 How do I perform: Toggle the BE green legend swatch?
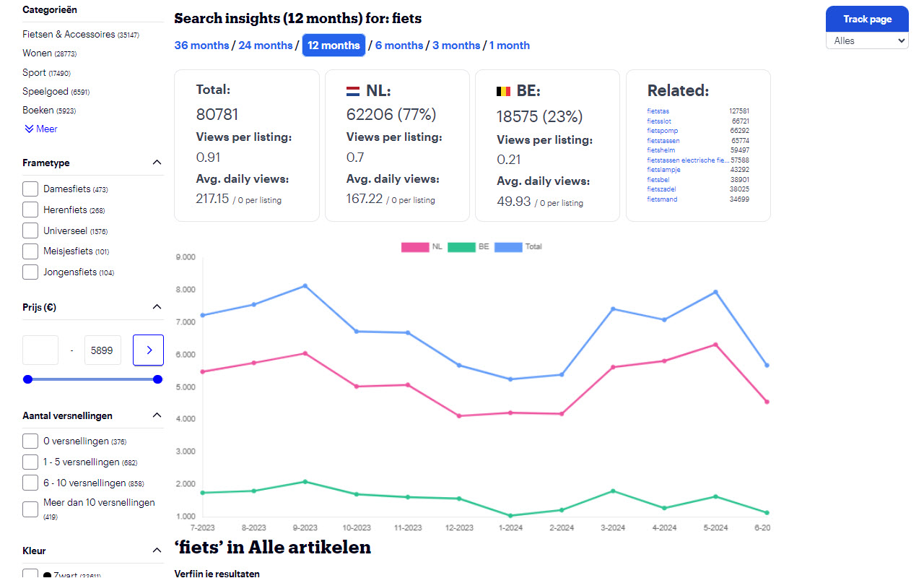(x=461, y=247)
